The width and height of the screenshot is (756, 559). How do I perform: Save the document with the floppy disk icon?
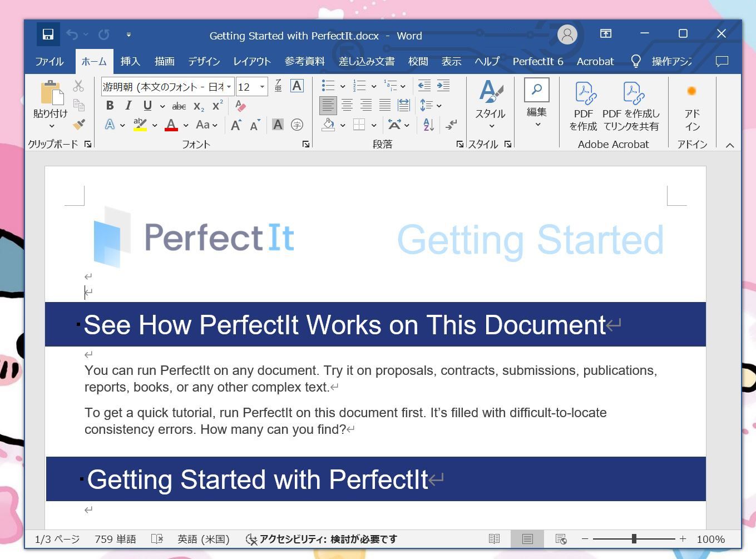coord(48,34)
